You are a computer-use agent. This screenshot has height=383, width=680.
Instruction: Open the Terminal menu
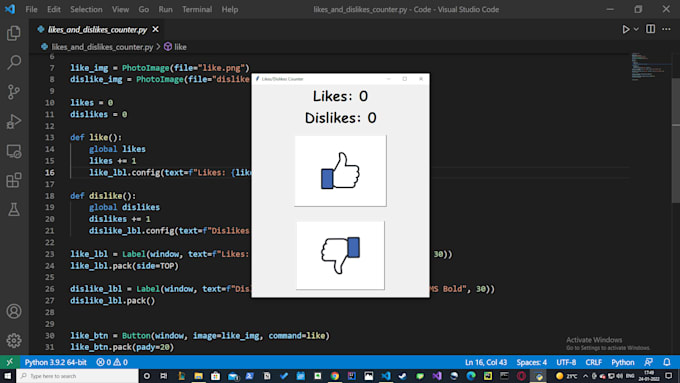coord(197,9)
